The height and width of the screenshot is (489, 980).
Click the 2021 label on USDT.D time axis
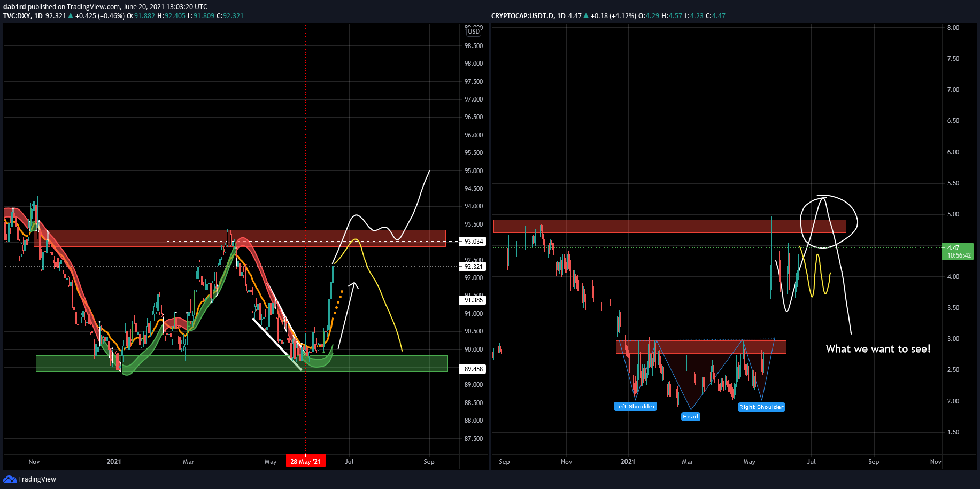628,462
